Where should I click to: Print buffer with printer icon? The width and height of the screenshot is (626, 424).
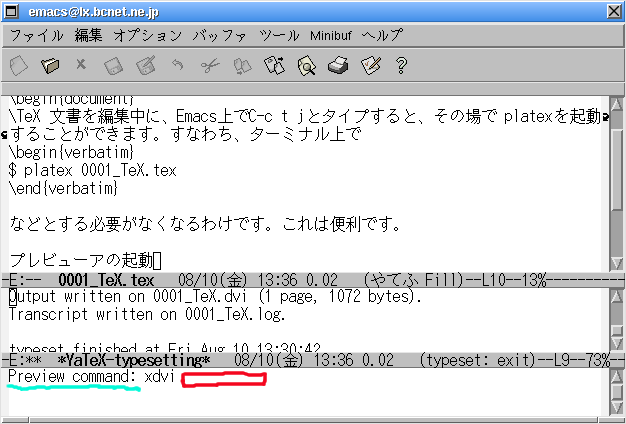click(338, 65)
